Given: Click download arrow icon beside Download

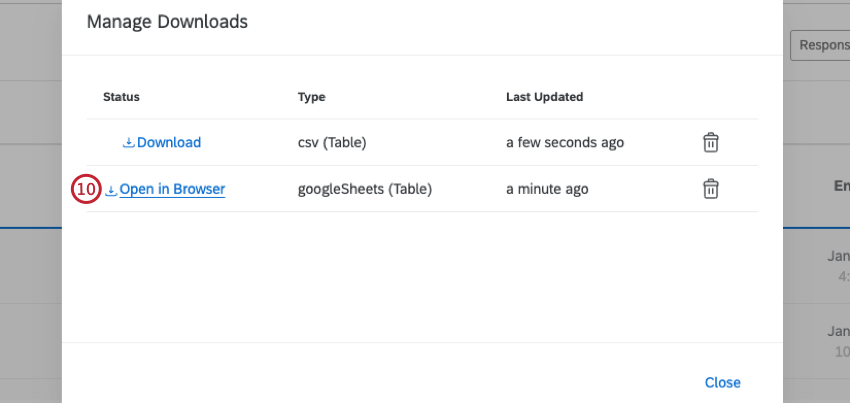Looking at the screenshot, I should (128, 142).
